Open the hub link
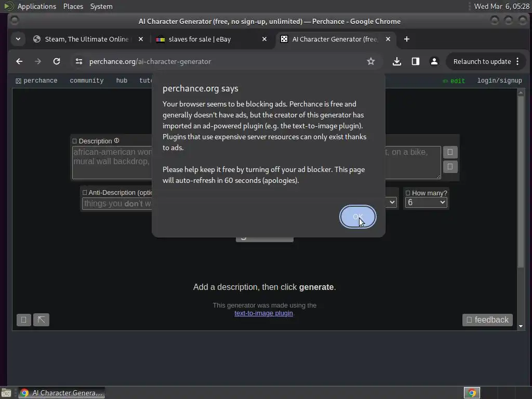 (122, 81)
